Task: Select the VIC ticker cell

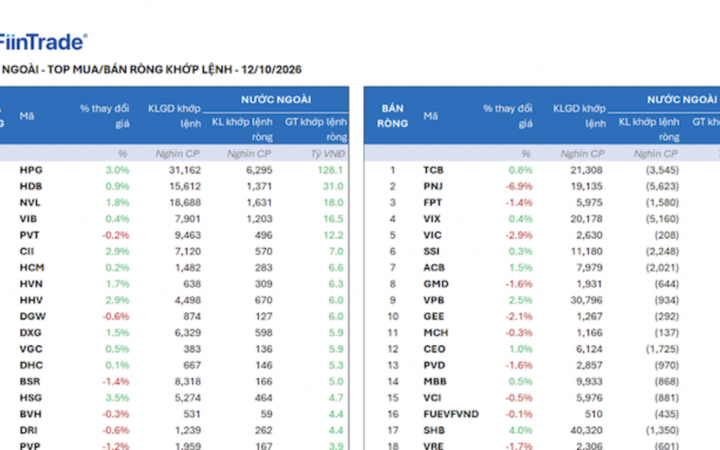Action: pyautogui.click(x=432, y=235)
